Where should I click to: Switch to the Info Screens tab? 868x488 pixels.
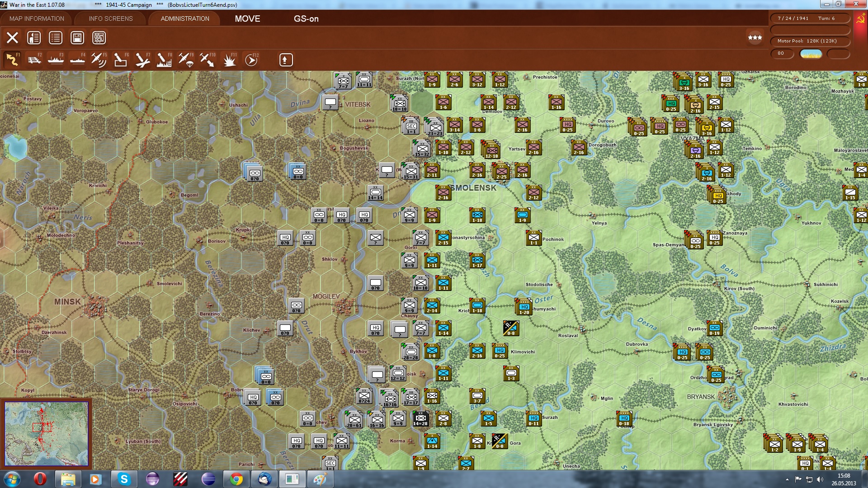point(111,19)
